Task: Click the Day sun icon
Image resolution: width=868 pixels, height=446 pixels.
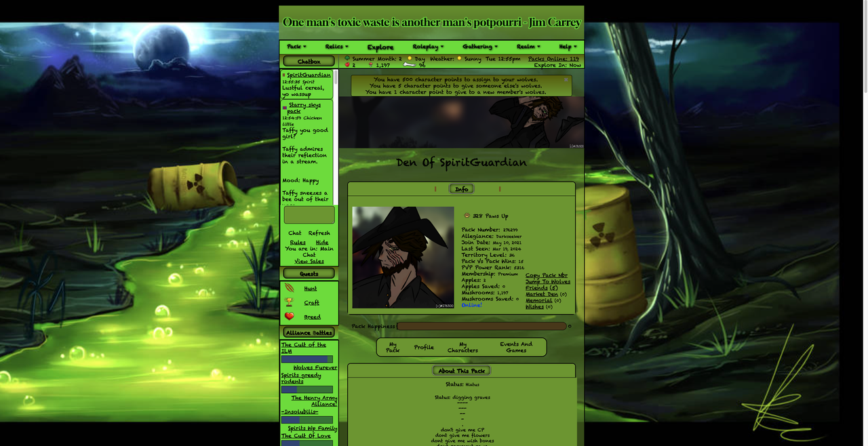Action: pos(410,58)
